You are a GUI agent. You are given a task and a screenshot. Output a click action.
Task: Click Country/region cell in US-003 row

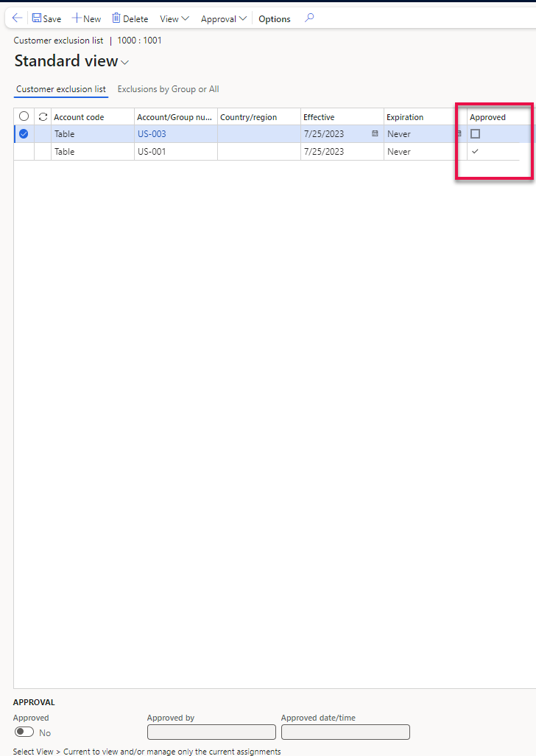pyautogui.click(x=259, y=134)
